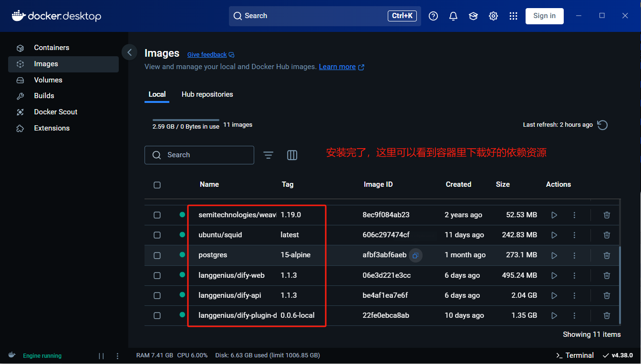Delete the ubuntu/squid image via trash icon
Image resolution: width=641 pixels, height=364 pixels.
[606, 235]
